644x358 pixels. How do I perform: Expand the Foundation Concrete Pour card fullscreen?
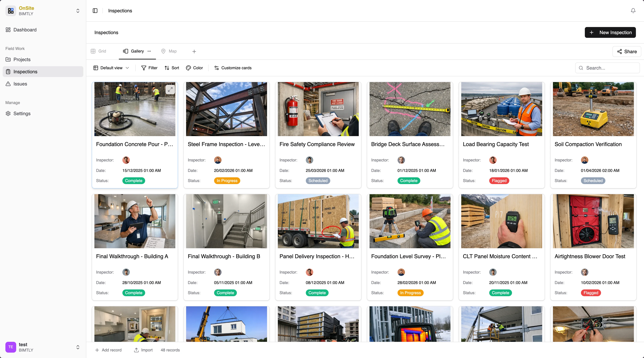click(x=170, y=89)
